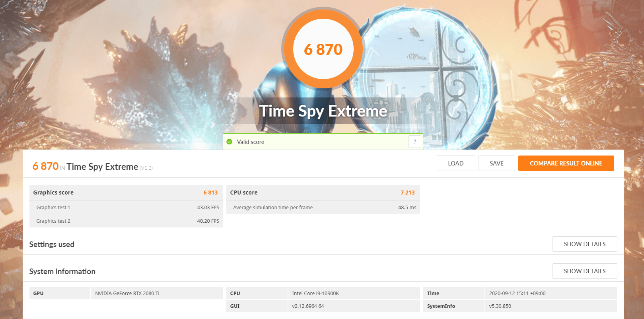Click the green Valid score checkmark icon

pyautogui.click(x=230, y=142)
